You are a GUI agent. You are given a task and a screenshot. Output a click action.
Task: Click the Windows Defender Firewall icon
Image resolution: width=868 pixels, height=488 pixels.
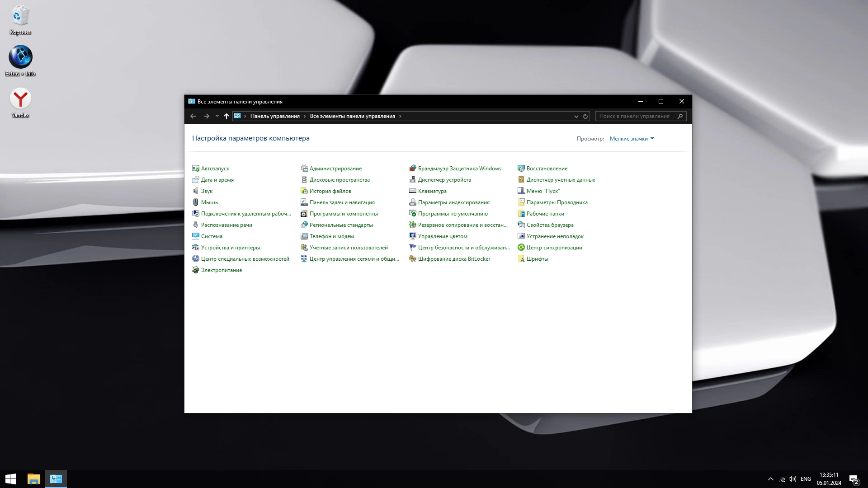(412, 169)
